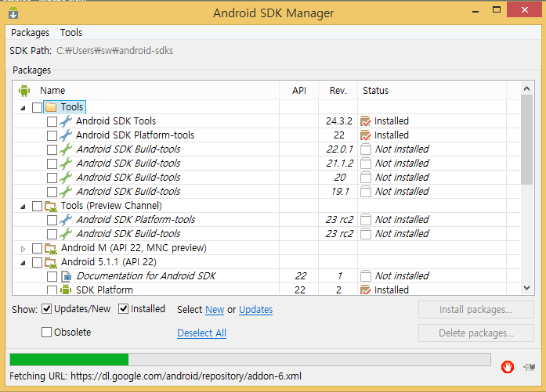
Task: Click Android 5.1.1 folder icon
Action: pos(51,262)
